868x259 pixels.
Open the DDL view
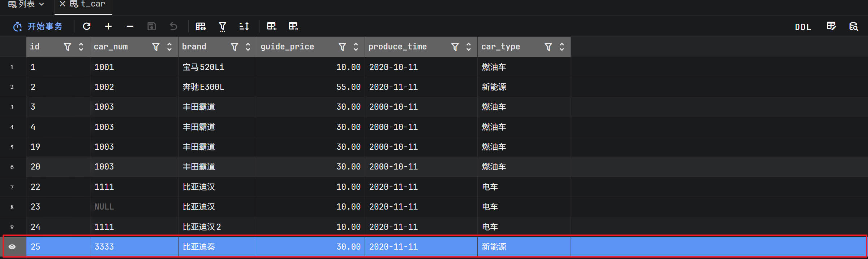coord(803,27)
